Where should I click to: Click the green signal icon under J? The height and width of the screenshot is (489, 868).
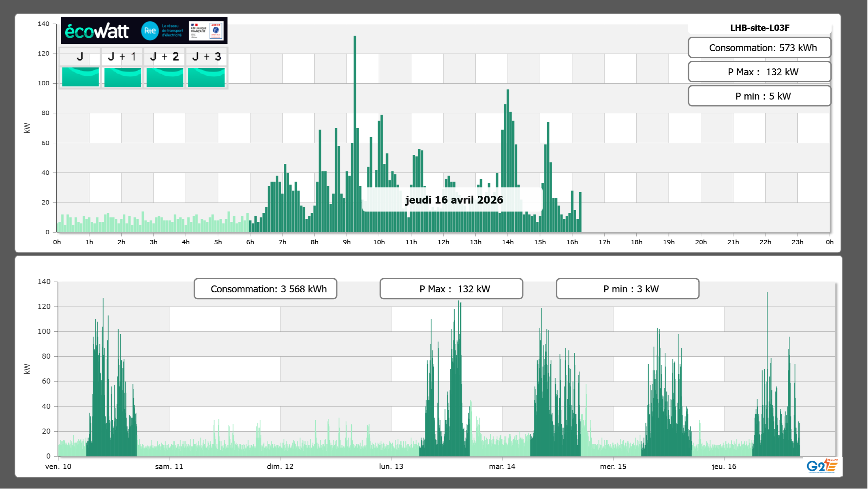tap(80, 77)
